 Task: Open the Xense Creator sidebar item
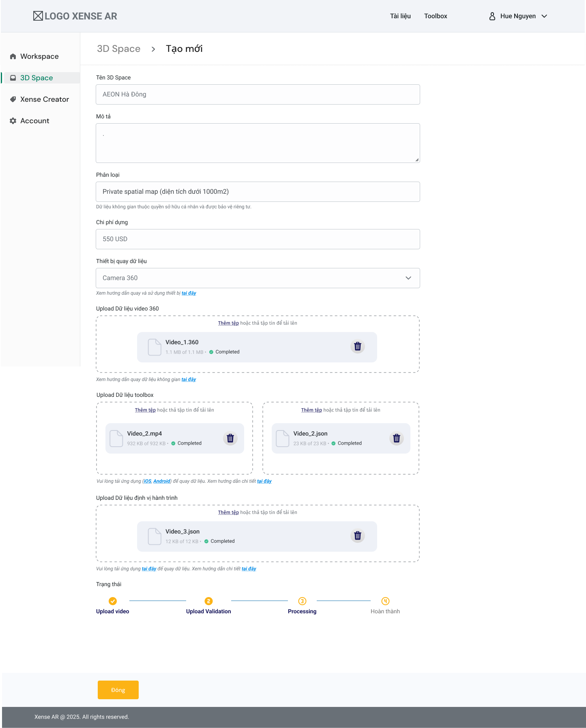[44, 99]
